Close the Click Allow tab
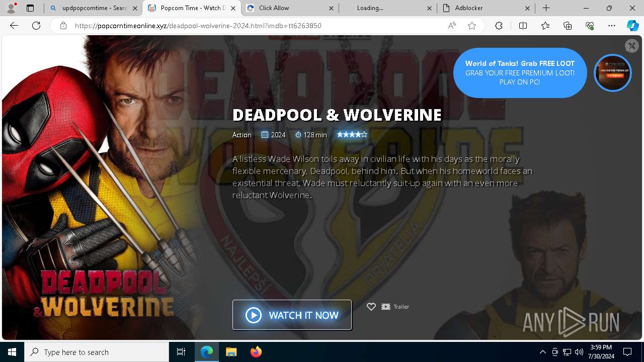The width and height of the screenshot is (644, 362). tap(331, 8)
